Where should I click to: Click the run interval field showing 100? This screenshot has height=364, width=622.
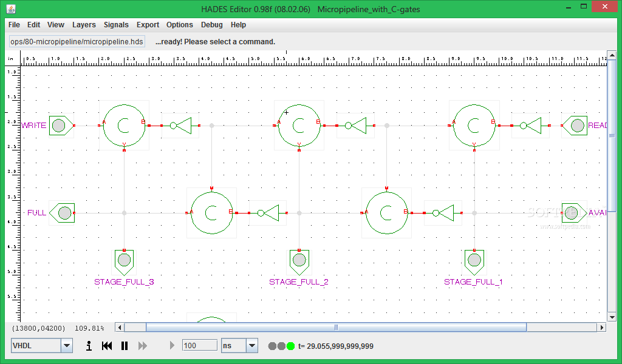pyautogui.click(x=199, y=345)
